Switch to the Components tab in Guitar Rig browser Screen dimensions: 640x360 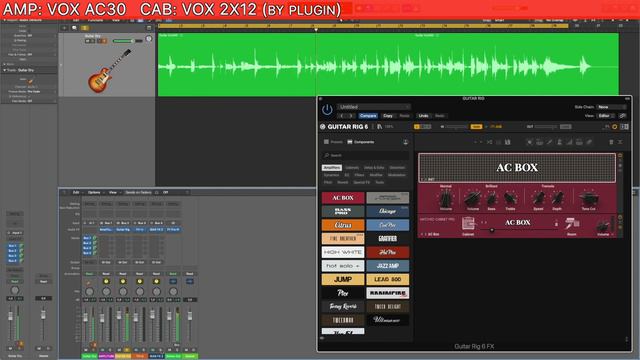point(360,142)
